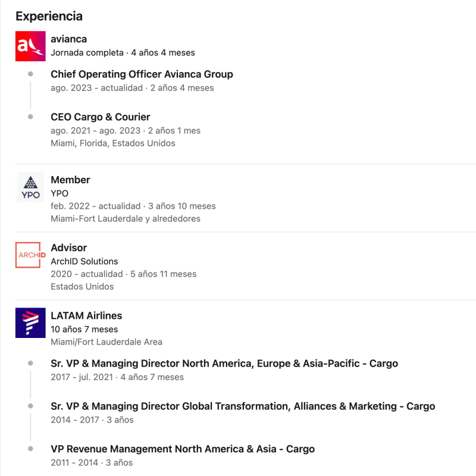Click the Miami, Florida, Estados Unidos location text
This screenshot has width=476, height=476.
click(112, 143)
